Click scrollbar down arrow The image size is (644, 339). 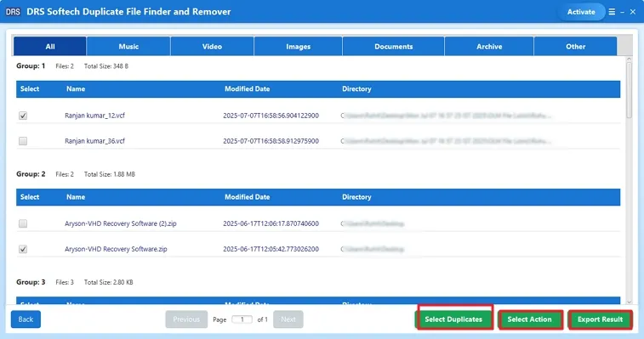pyautogui.click(x=629, y=302)
